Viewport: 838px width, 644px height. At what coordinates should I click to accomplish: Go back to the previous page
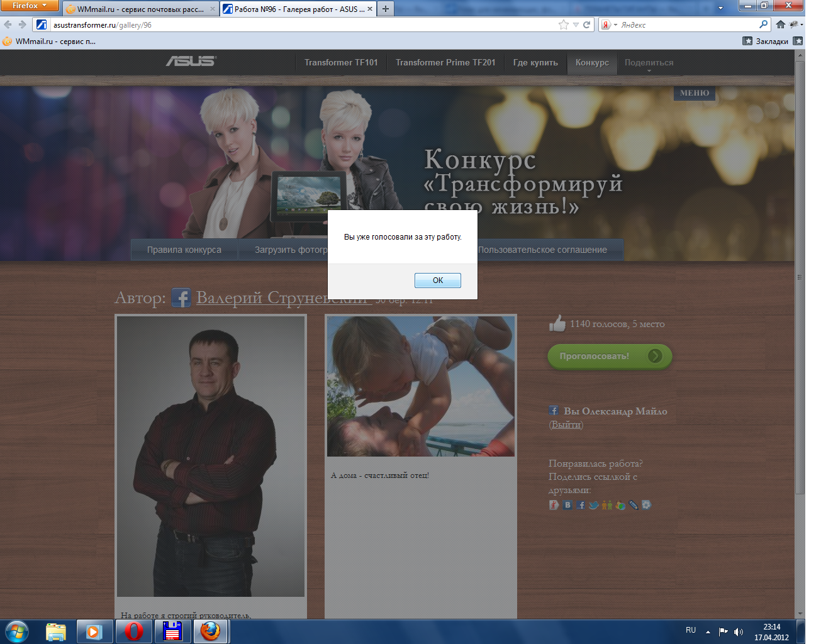[x=8, y=25]
